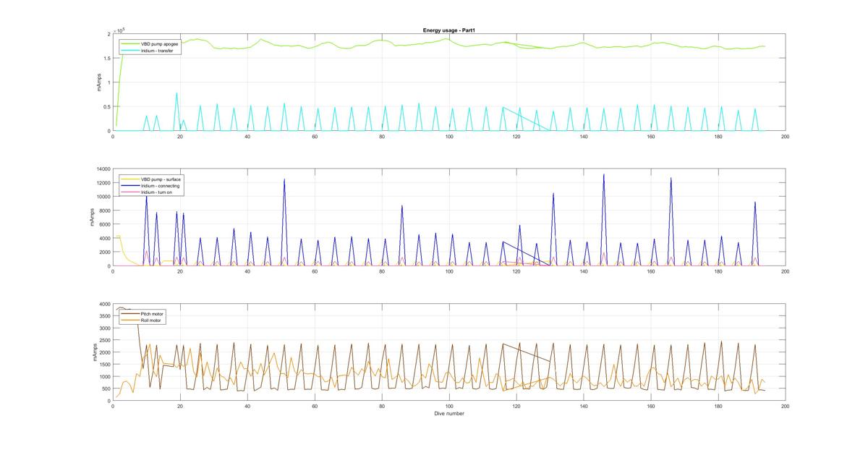Click the "3000" y-axis tick label

pos(103,328)
